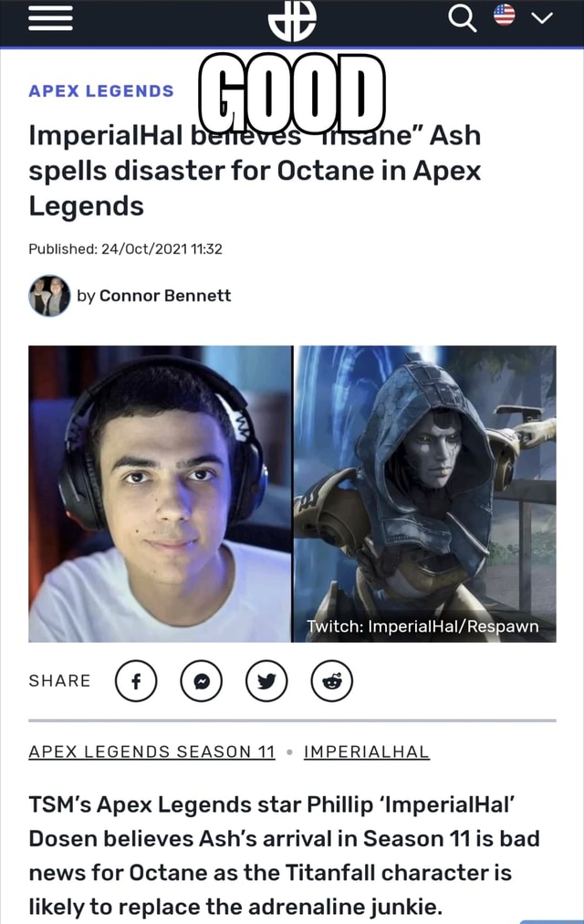This screenshot has width=584, height=924.
Task: Expand the region dropdown chevron
Action: pos(542,17)
